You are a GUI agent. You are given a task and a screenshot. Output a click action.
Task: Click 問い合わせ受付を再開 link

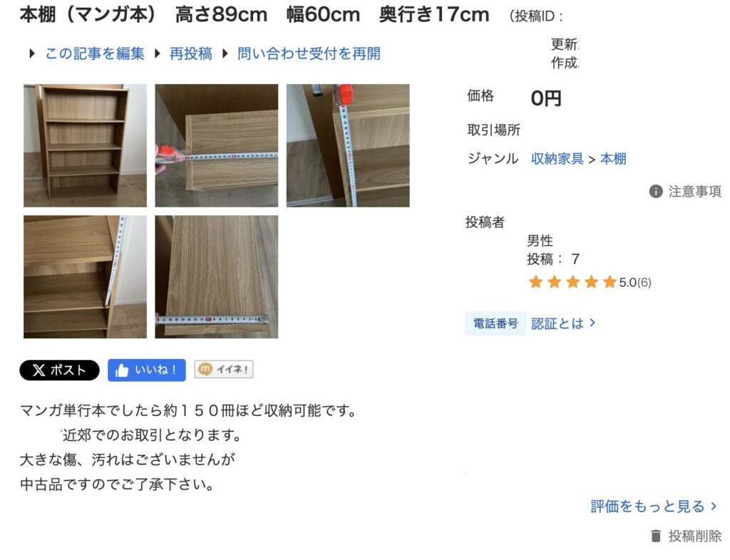tap(309, 53)
